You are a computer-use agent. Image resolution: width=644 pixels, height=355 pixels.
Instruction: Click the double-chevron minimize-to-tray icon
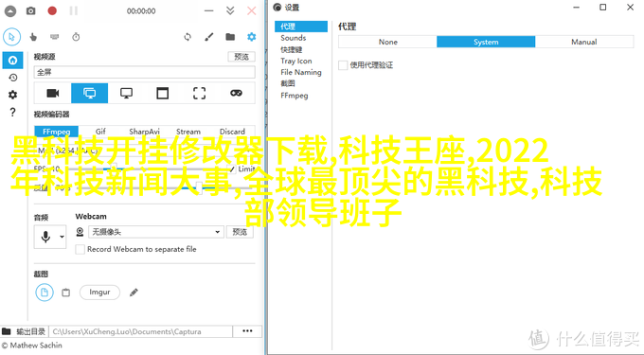tap(230, 10)
